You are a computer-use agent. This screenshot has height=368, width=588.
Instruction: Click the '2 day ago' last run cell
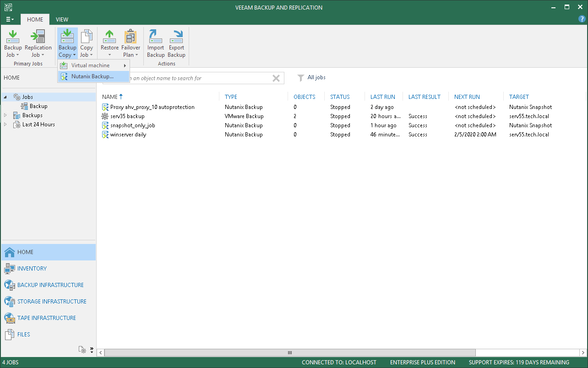[382, 107]
